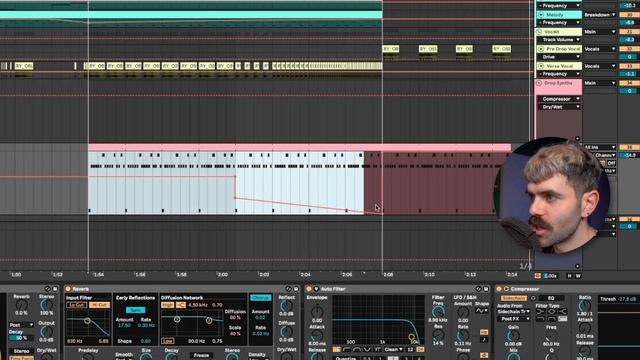Enable the Lo Cut input filter in Reverb
This screenshot has width=640, height=360.
click(x=76, y=305)
